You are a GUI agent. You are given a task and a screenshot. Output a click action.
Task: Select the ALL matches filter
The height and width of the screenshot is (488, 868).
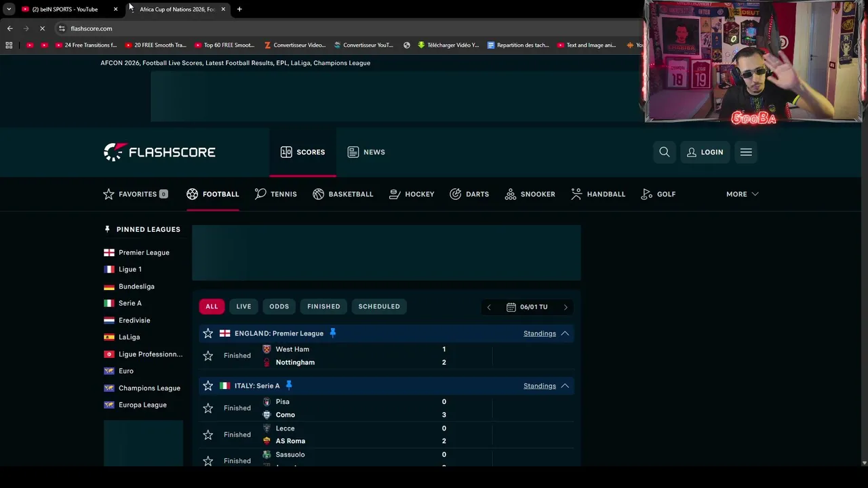212,306
